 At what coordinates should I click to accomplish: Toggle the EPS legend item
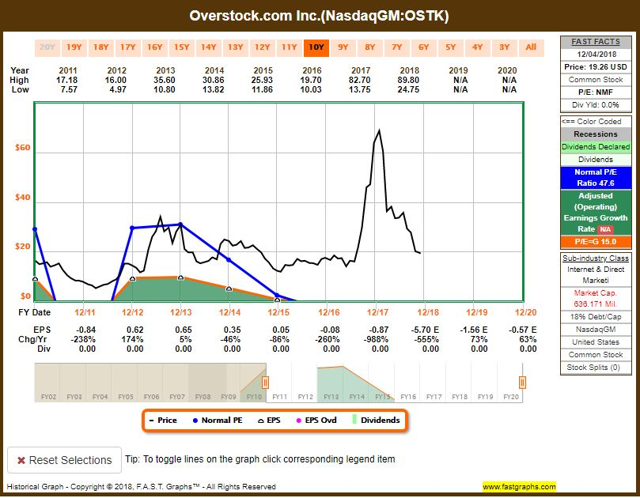click(x=269, y=420)
